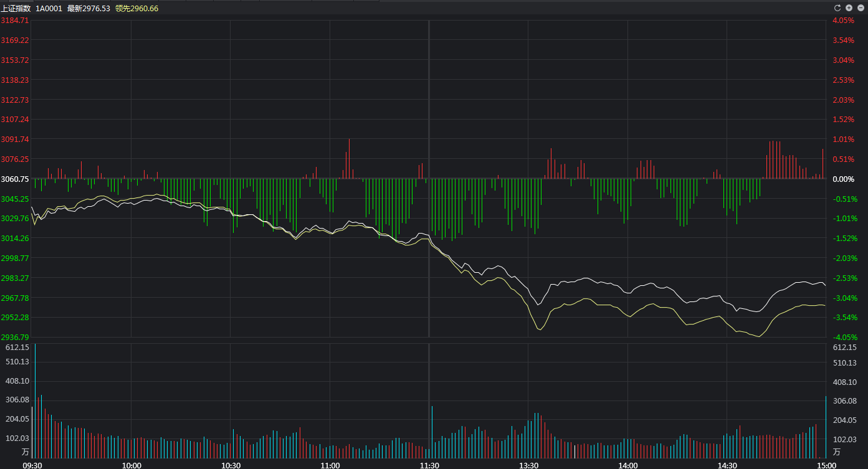
Task: Click the 3107.24 price axis label
Action: pyautogui.click(x=15, y=119)
